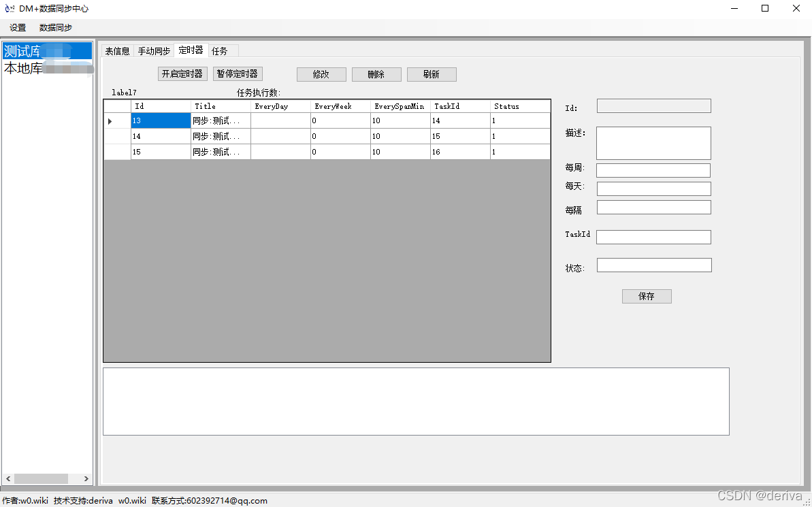Viewport: 812px width, 507px height.
Task: Click empty EveryDay cell in row Id 14
Action: click(280, 136)
